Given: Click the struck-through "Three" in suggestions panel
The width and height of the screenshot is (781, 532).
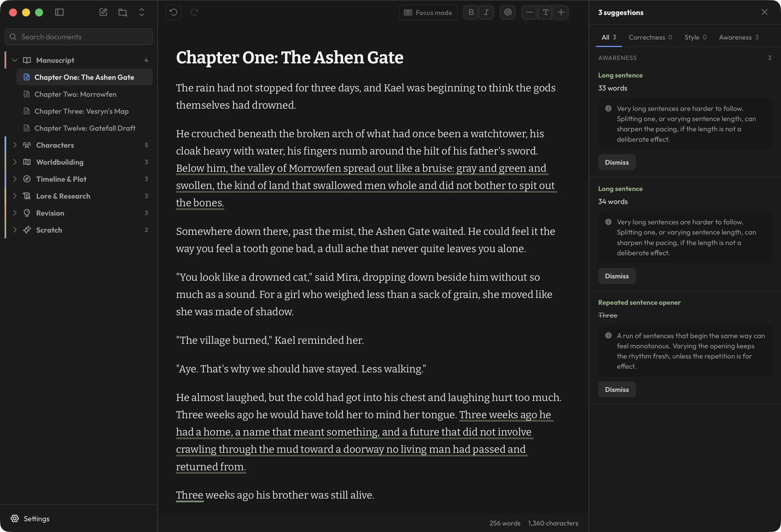Looking at the screenshot, I should pyautogui.click(x=608, y=315).
